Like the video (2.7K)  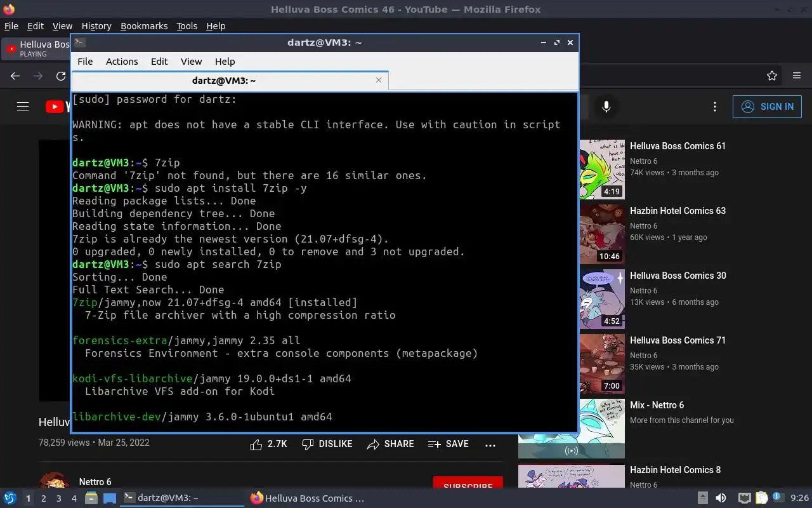tap(268, 444)
